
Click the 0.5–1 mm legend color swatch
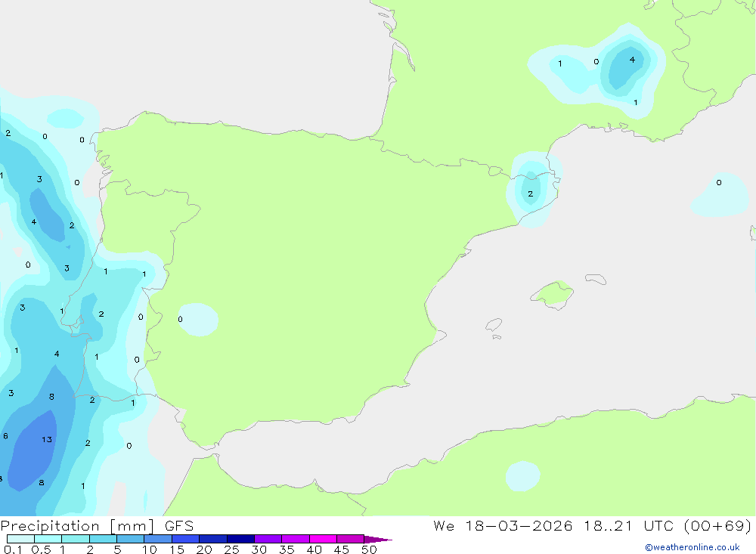(x=48, y=539)
